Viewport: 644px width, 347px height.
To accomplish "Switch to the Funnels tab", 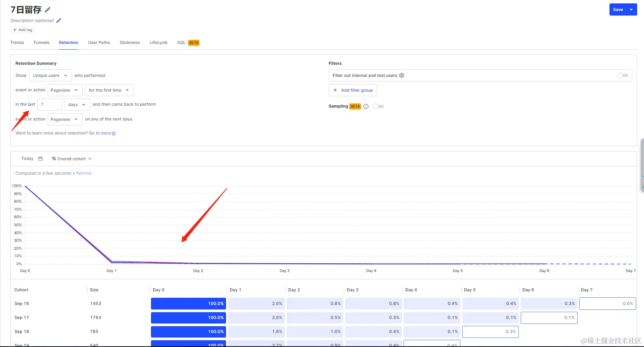I will (41, 42).
